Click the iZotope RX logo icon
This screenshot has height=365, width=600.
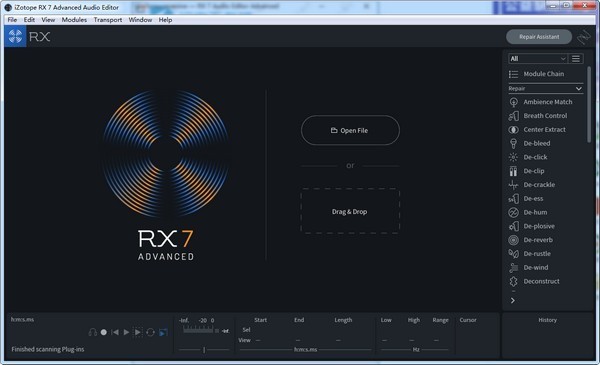(x=15, y=36)
